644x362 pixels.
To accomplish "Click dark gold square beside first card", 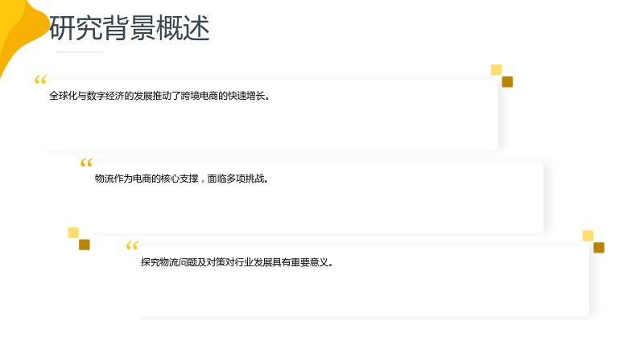I will (507, 82).
